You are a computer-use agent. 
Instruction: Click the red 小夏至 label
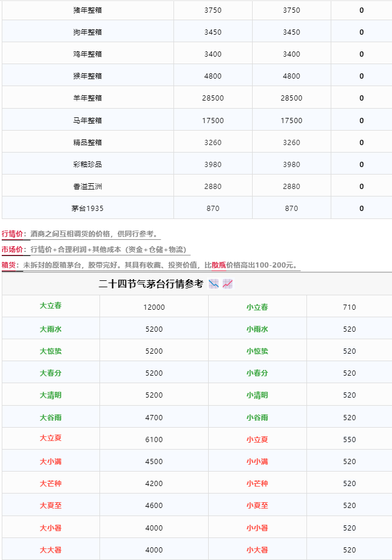click(257, 506)
